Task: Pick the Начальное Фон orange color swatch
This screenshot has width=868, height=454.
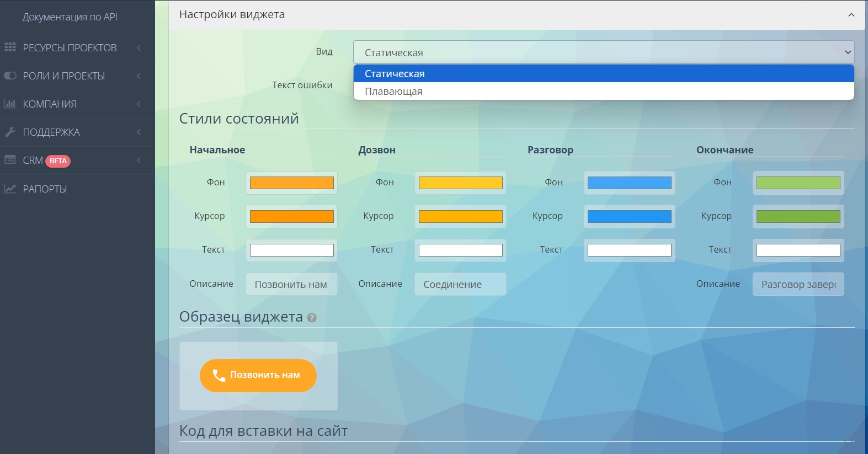Action: tap(291, 183)
